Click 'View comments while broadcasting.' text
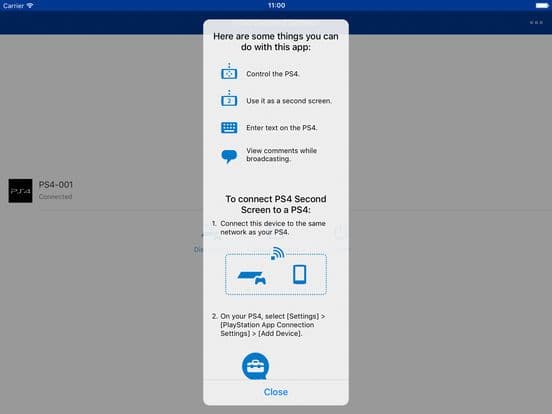Viewport: 552px width, 414px height. [282, 155]
